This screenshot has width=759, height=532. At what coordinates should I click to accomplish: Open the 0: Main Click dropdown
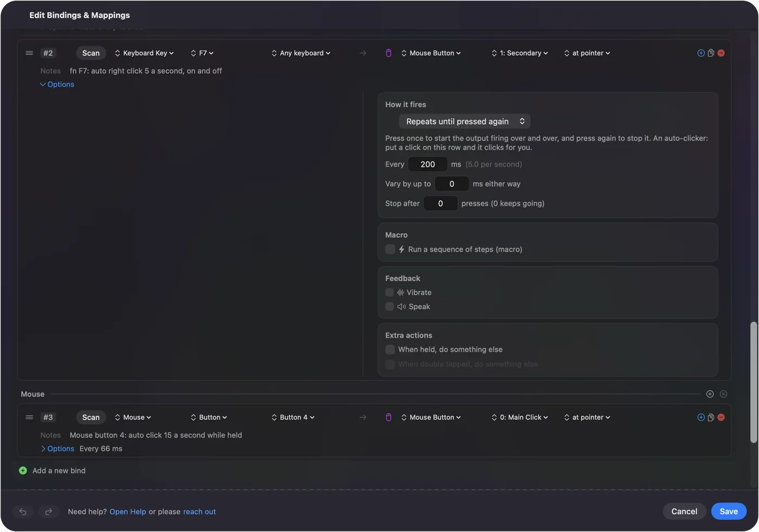coord(520,418)
